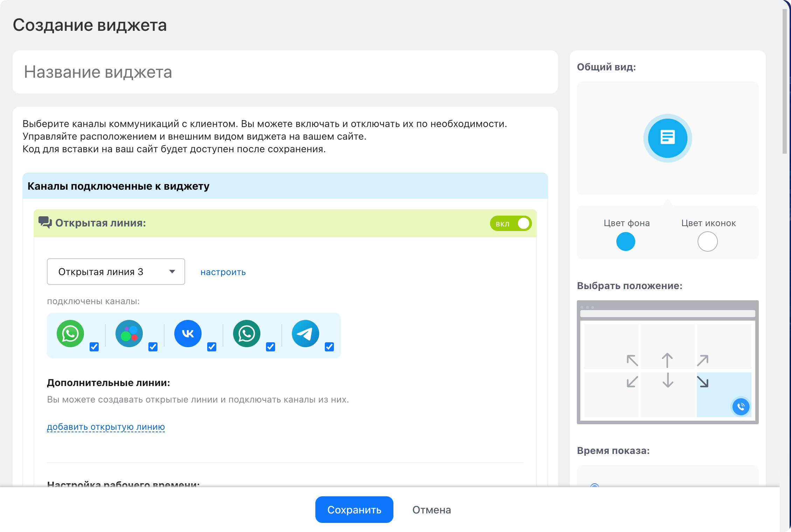Uncheck the first WhatsApp channel checkbox
The width and height of the screenshot is (791, 532).
tap(94, 347)
